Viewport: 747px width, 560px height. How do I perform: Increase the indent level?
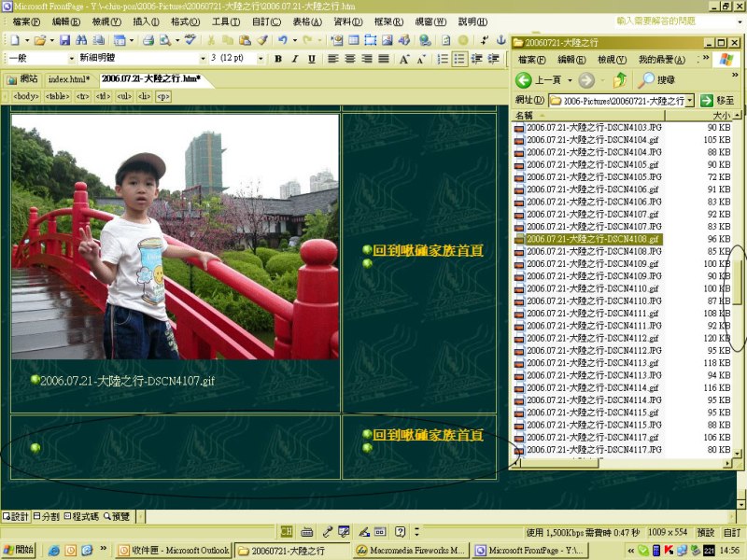[x=494, y=59]
